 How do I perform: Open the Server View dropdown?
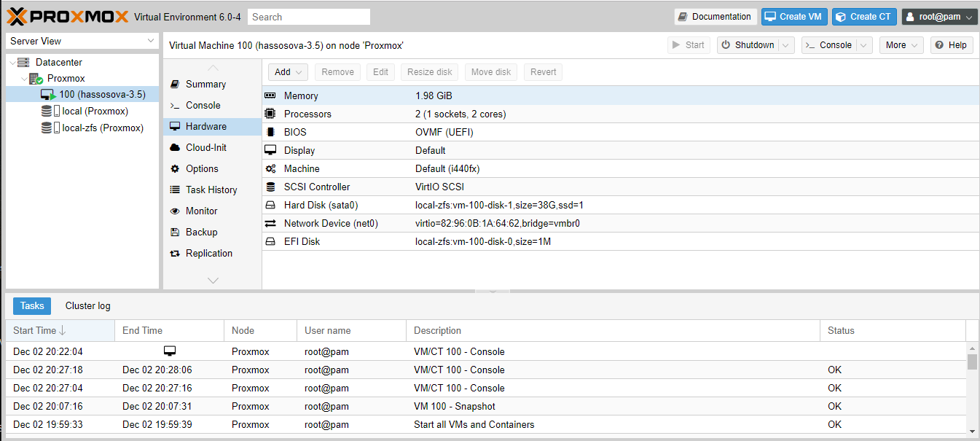(x=82, y=41)
